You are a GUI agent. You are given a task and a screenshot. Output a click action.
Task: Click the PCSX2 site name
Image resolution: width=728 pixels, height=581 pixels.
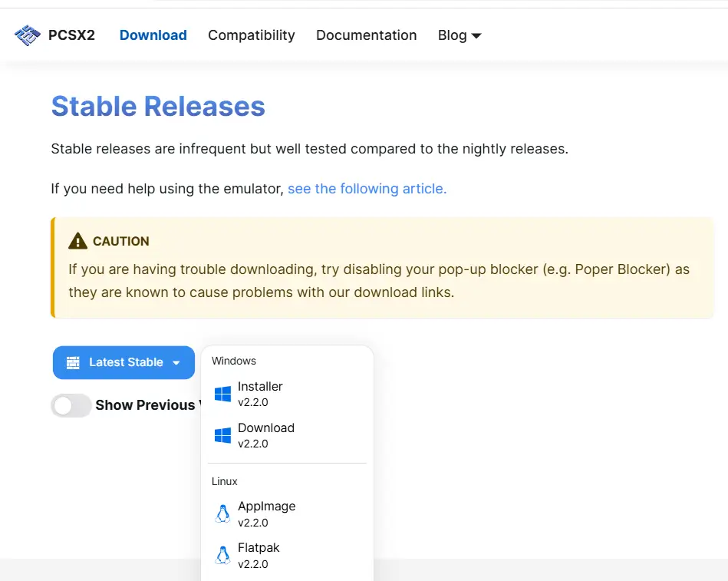point(71,35)
